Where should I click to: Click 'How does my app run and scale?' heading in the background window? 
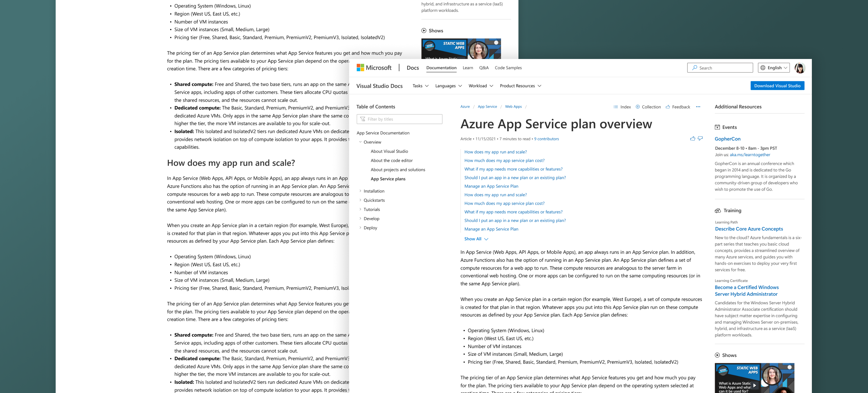(231, 163)
